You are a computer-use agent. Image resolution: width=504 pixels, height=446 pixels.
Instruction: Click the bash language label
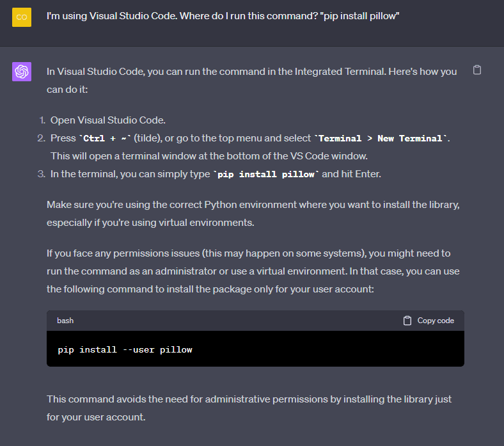pyautogui.click(x=65, y=321)
